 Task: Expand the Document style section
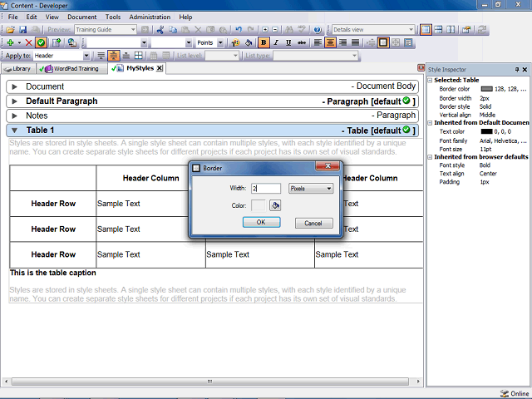coord(14,86)
